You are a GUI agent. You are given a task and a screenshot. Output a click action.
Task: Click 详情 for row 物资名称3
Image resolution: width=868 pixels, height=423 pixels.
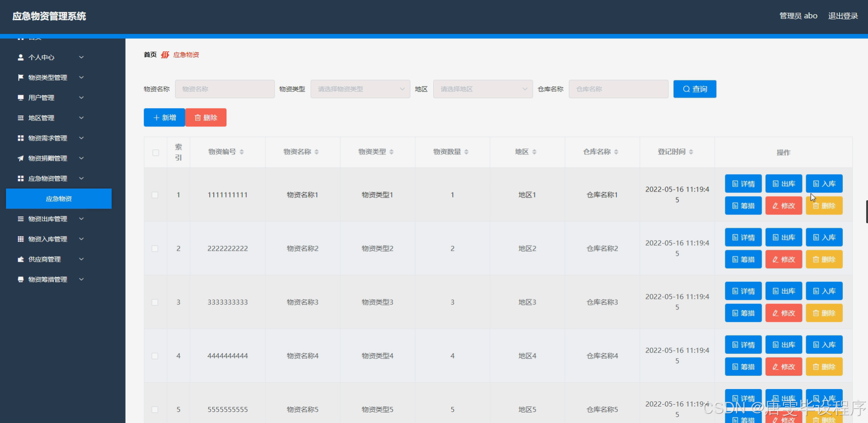point(743,291)
